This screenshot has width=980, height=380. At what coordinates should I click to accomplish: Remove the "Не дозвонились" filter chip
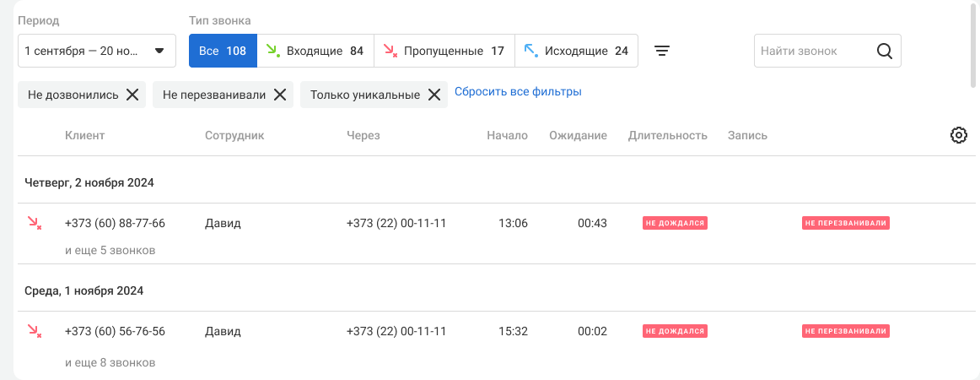[132, 95]
